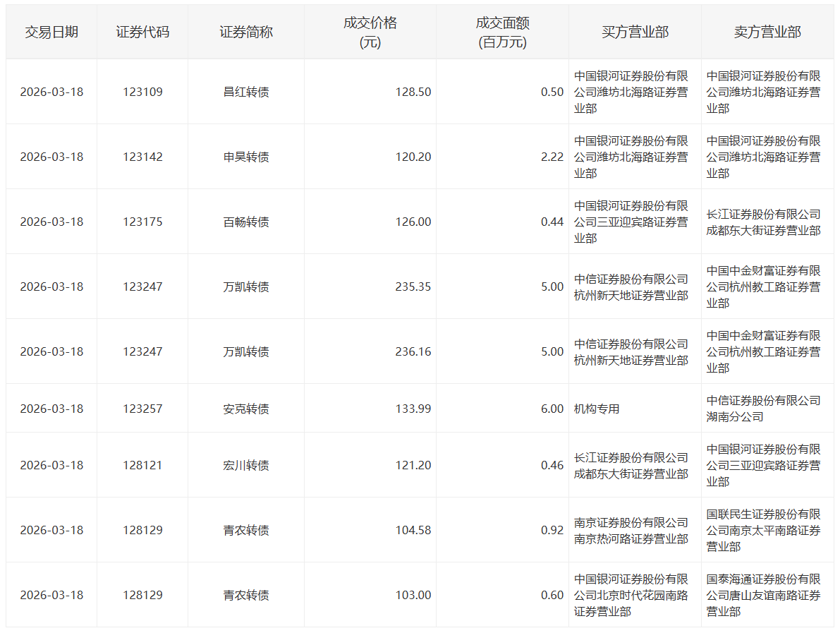
Task: Click price value 103.00
Action: pos(413,594)
